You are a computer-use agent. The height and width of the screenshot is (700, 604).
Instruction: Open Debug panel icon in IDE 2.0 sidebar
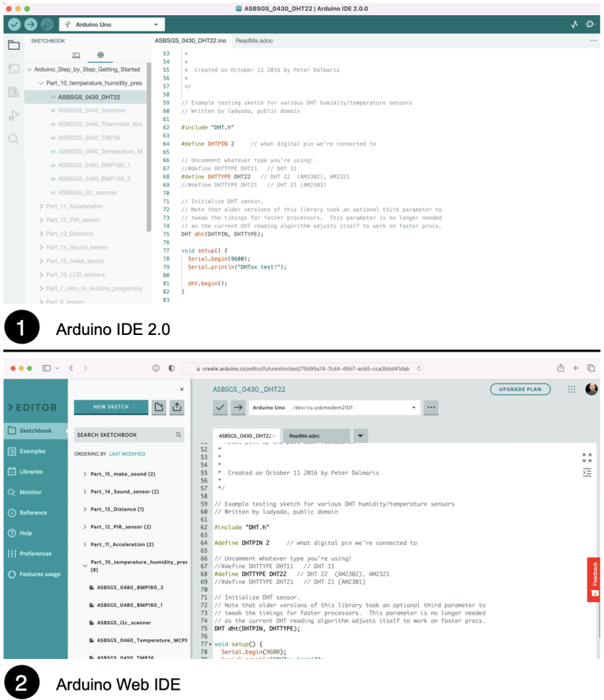coord(14,116)
